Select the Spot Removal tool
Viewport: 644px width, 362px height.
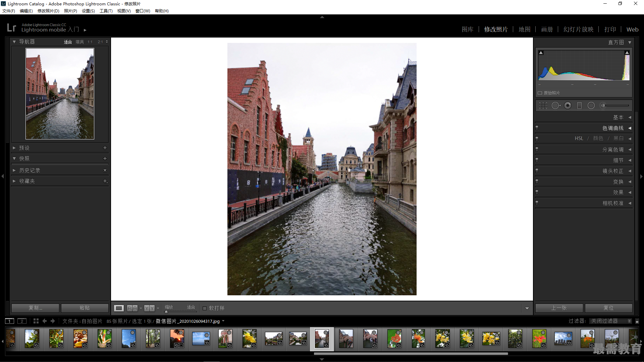[x=556, y=106]
